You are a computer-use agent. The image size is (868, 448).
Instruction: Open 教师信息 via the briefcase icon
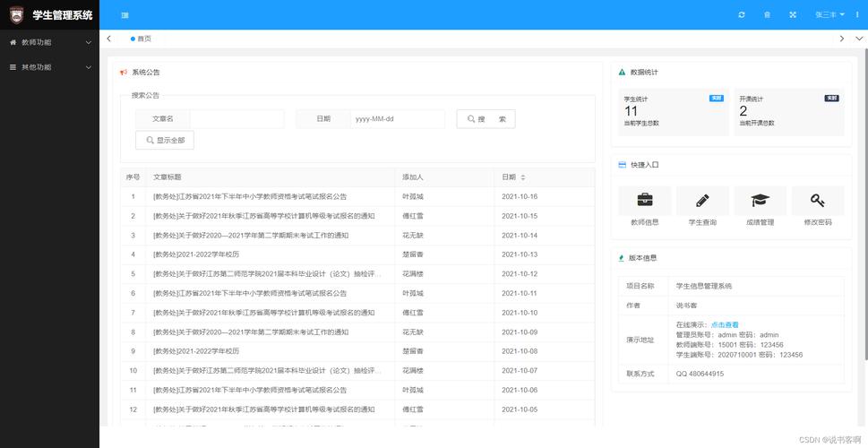pos(644,200)
